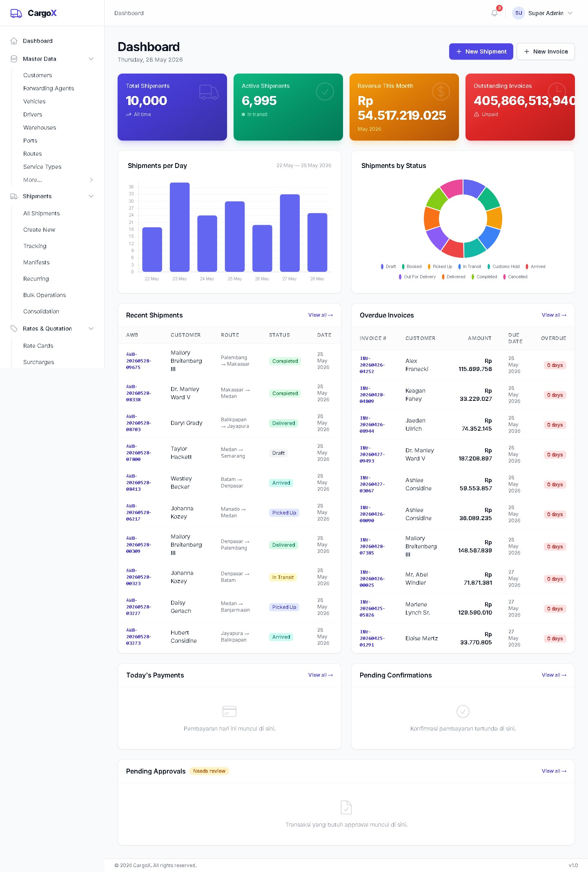Open Routes in the sidebar
Screen dimensions: 588x872
pos(33,154)
